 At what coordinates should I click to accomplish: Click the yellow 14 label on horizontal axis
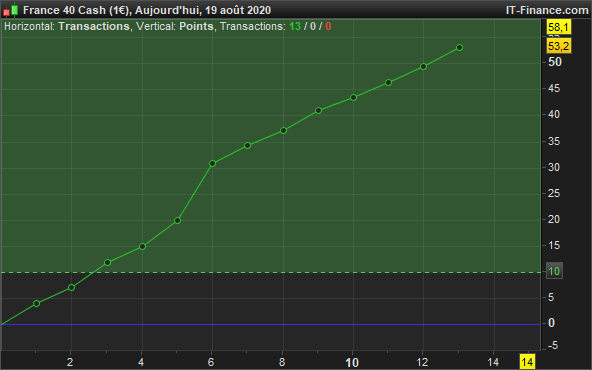527,362
